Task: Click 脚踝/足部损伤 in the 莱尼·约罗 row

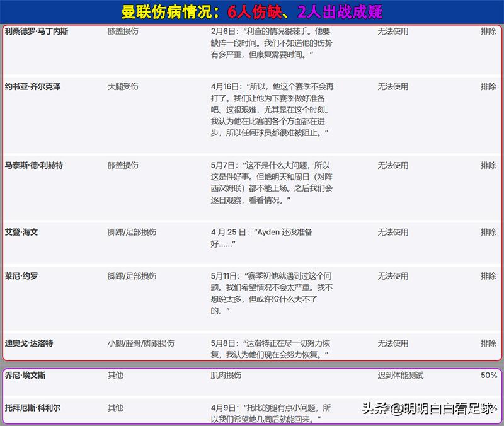Action: (132, 276)
